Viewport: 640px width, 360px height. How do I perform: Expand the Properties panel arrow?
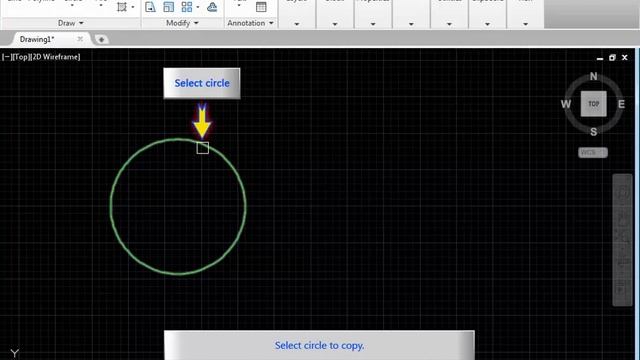pyautogui.click(x=373, y=24)
